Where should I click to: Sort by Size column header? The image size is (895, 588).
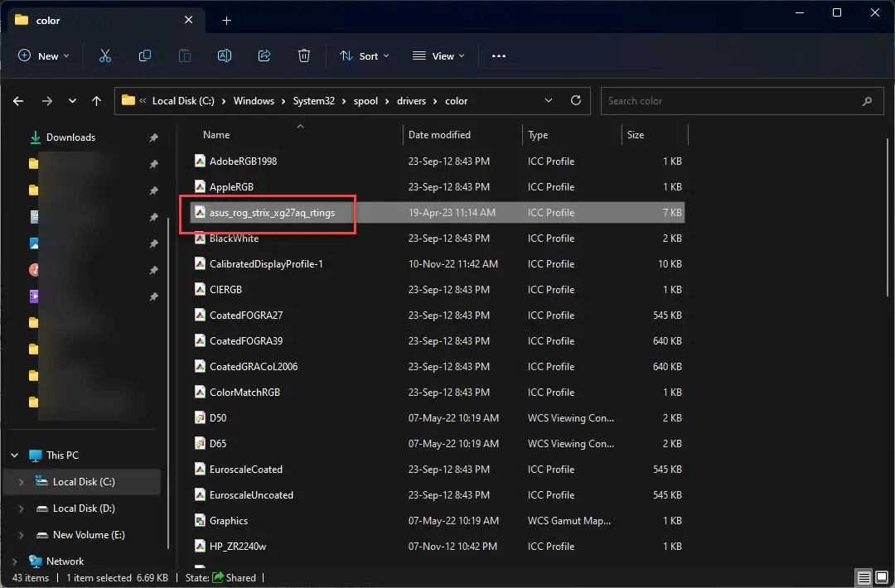pyautogui.click(x=636, y=135)
